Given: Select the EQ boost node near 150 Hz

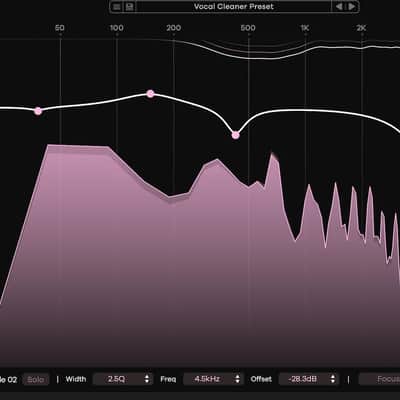Looking at the screenshot, I should [x=151, y=94].
